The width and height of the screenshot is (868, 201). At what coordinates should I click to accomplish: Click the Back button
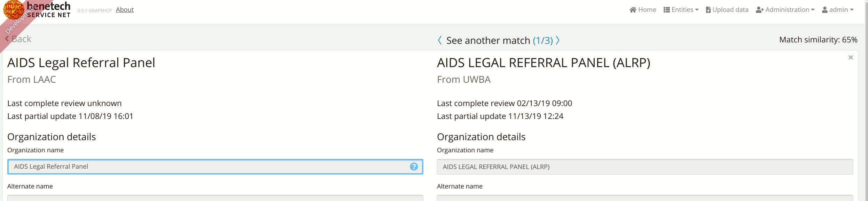(x=18, y=39)
